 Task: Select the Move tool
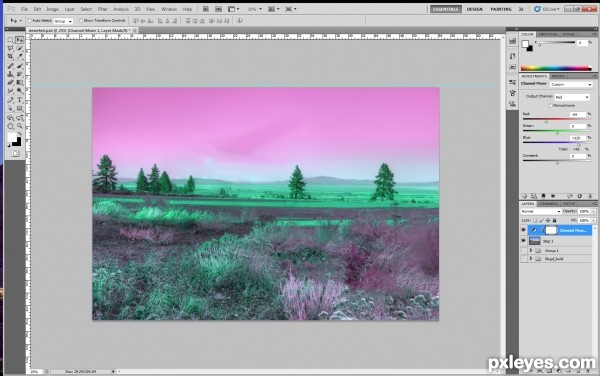(20, 40)
